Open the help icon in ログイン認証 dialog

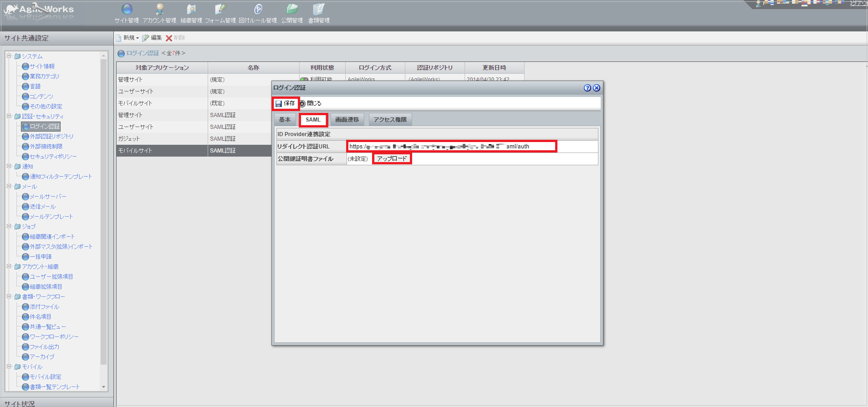point(587,88)
